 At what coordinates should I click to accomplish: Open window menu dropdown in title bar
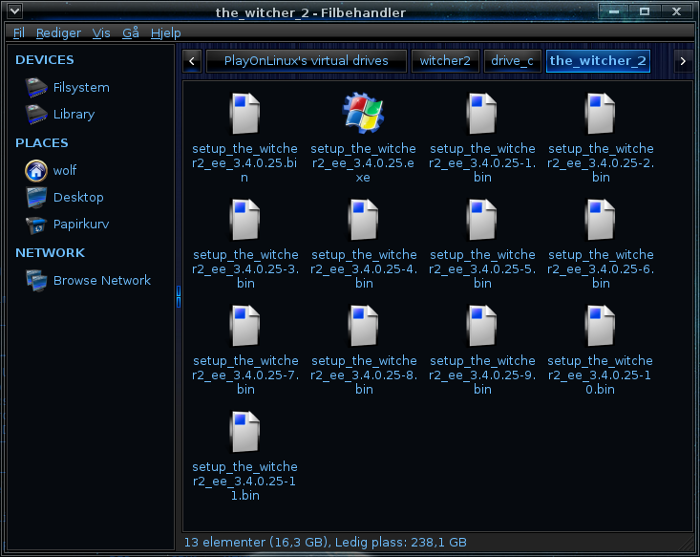pyautogui.click(x=15, y=11)
